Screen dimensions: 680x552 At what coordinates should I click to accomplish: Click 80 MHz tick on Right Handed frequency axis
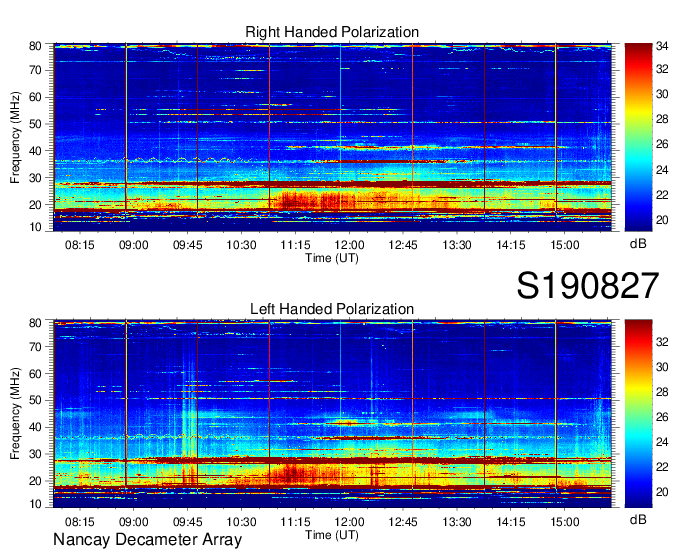pyautogui.click(x=35, y=46)
